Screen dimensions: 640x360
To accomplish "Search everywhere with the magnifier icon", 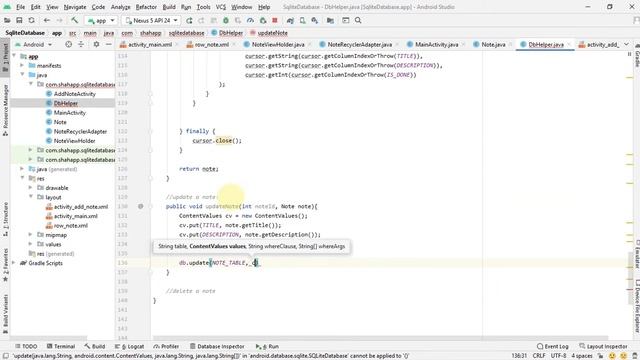I will tap(358, 20).
